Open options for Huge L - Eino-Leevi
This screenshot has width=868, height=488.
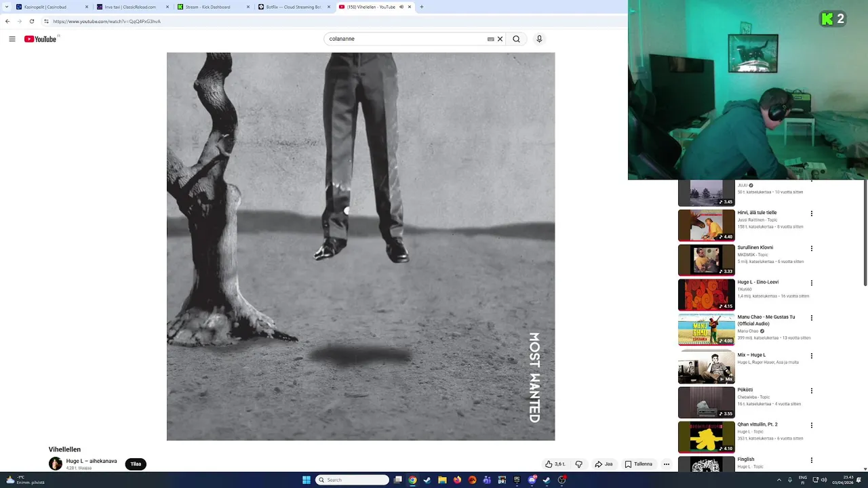coord(811,283)
